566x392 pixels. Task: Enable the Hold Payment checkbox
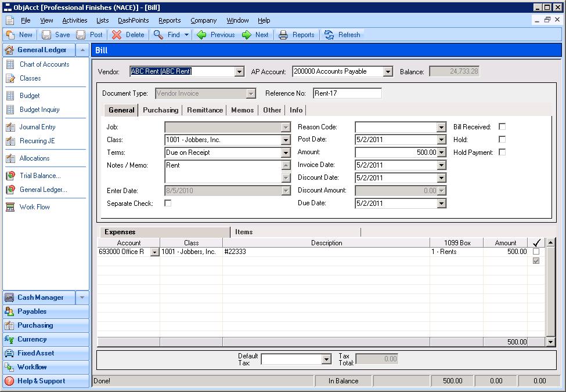point(502,152)
